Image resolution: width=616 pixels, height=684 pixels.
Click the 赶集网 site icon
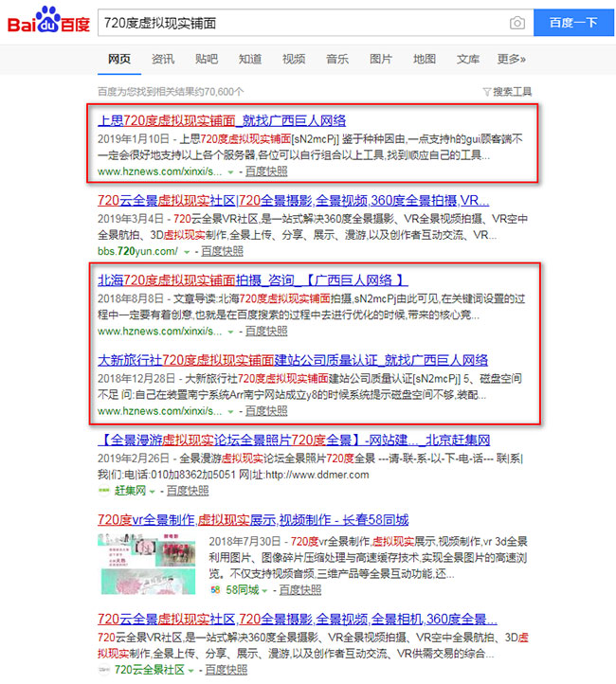(x=103, y=491)
